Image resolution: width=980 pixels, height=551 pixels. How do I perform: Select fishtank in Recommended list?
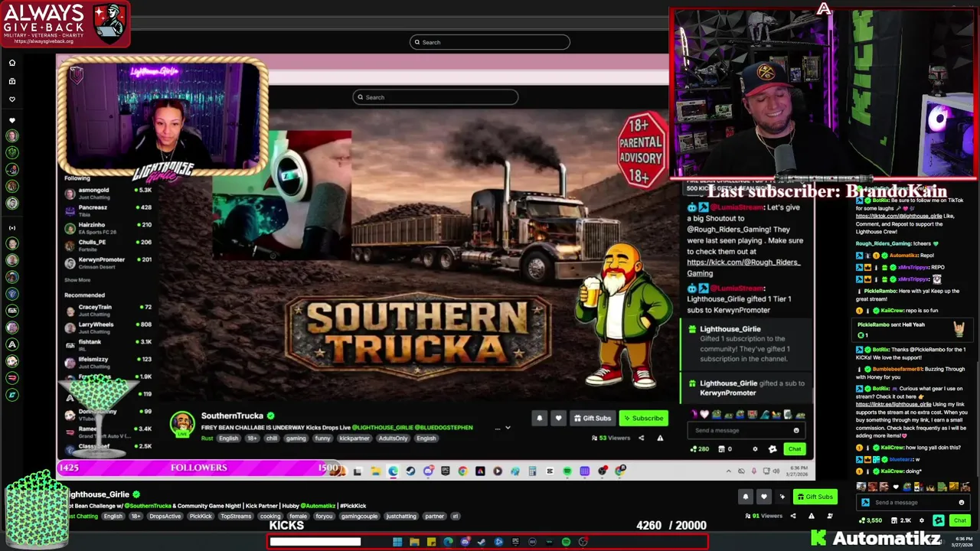[x=109, y=345]
